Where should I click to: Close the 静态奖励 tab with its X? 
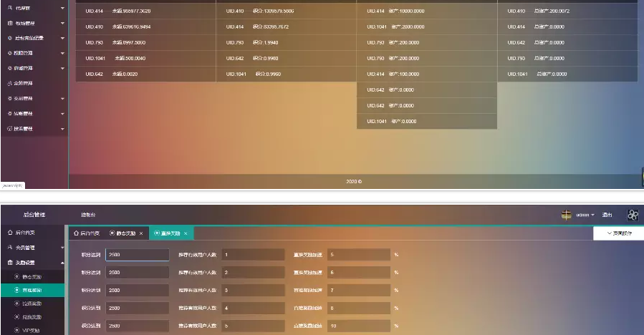[141, 233]
